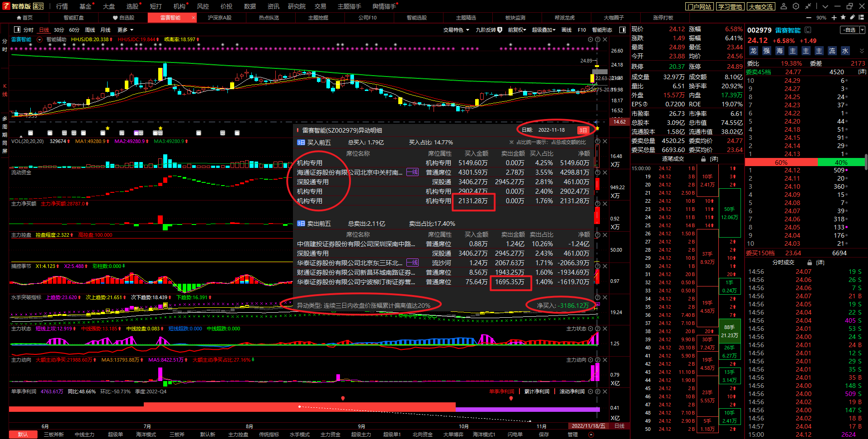The width and height of the screenshot is (868, 439).
Task: Click the 流 tag badge
Action: 832,51
